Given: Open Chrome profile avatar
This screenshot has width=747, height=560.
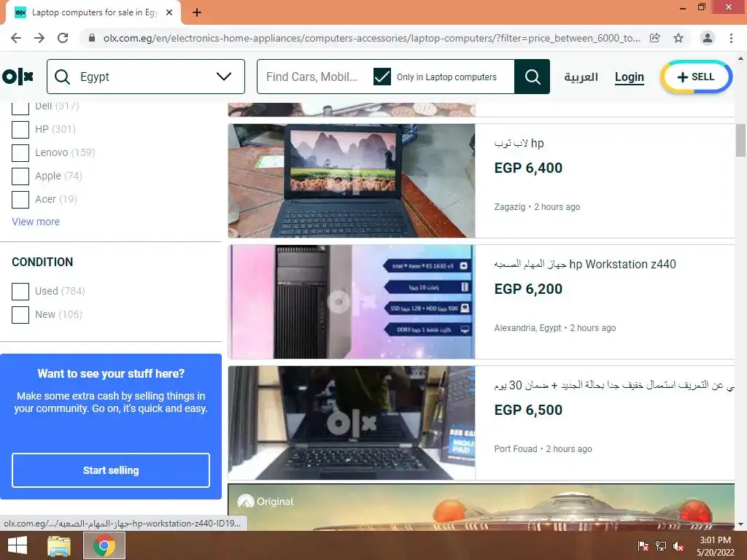Looking at the screenshot, I should (x=708, y=38).
